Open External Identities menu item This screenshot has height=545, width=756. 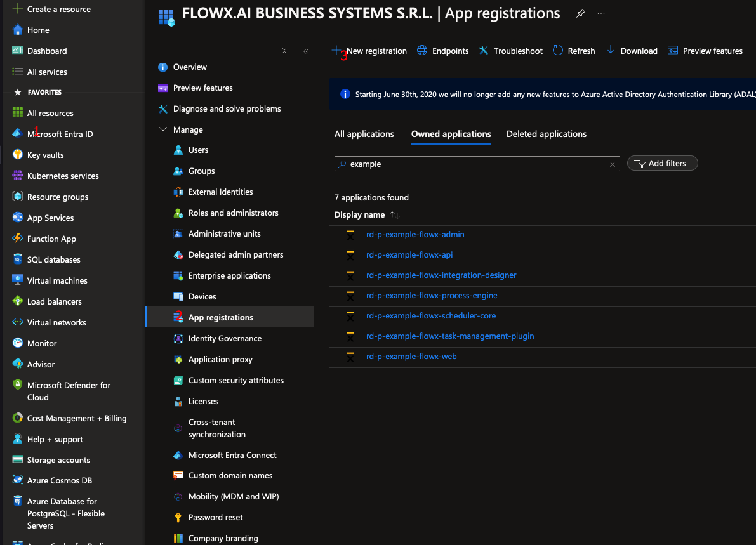click(220, 192)
